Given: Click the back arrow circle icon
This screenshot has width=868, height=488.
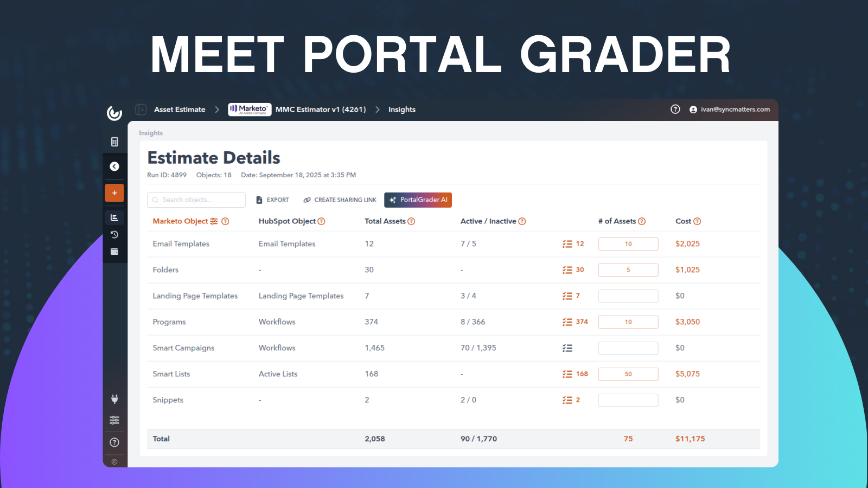Looking at the screenshot, I should tap(114, 166).
